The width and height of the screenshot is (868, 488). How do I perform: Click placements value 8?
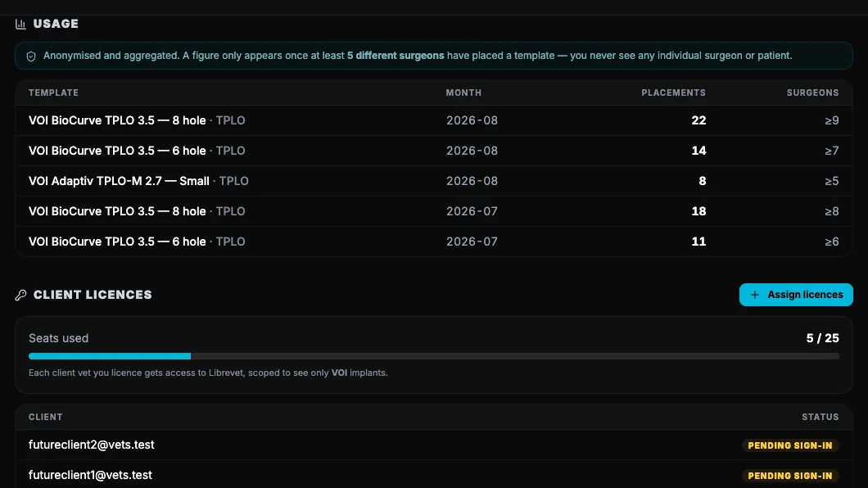[702, 181]
